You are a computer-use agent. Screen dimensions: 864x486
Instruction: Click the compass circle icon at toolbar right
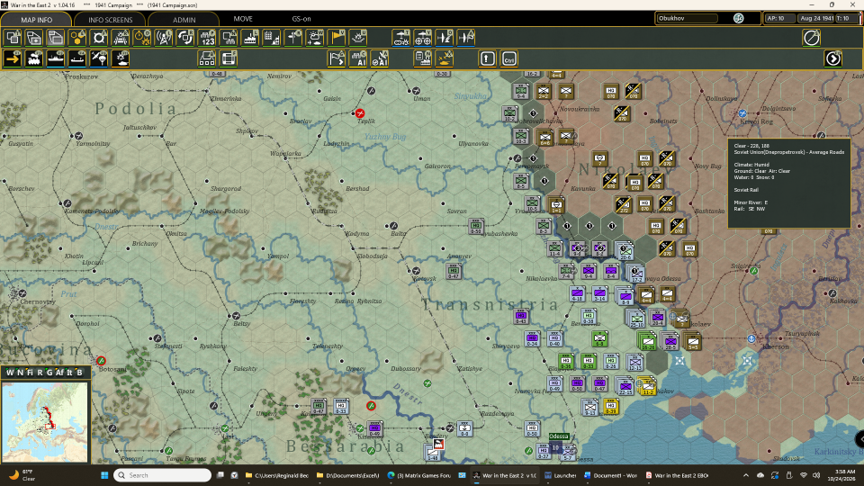tap(812, 37)
